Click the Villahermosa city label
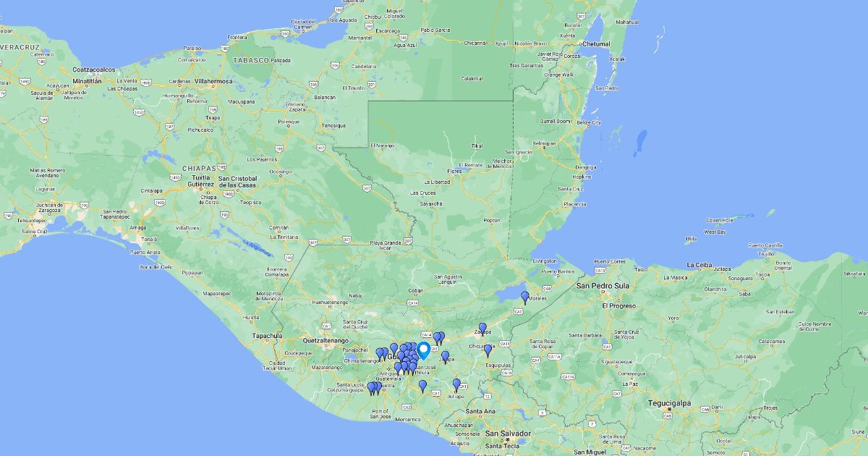 (214, 82)
